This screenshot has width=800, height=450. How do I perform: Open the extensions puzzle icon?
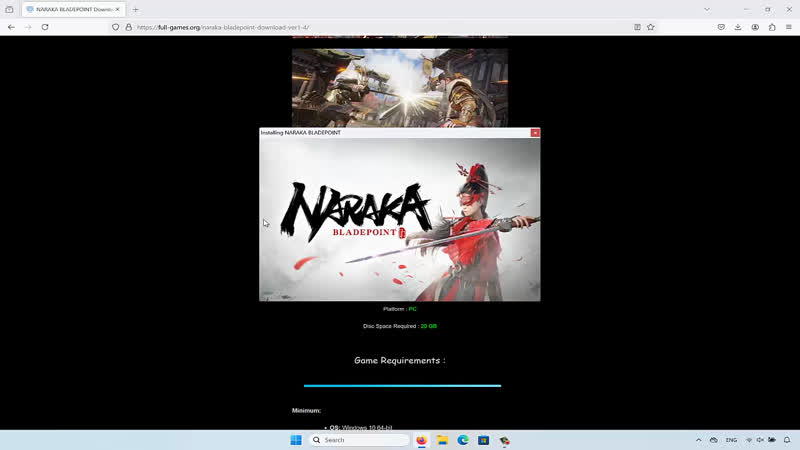pos(772,27)
